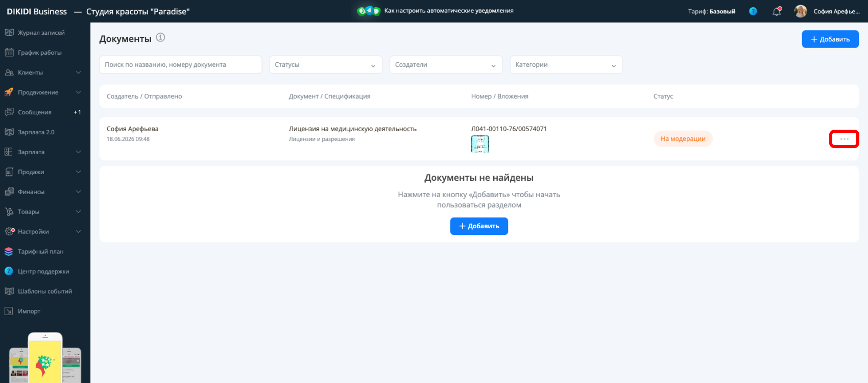Image resolution: width=868 pixels, height=383 pixels.
Task: Click the Импорт arrow icon
Action: point(9,312)
